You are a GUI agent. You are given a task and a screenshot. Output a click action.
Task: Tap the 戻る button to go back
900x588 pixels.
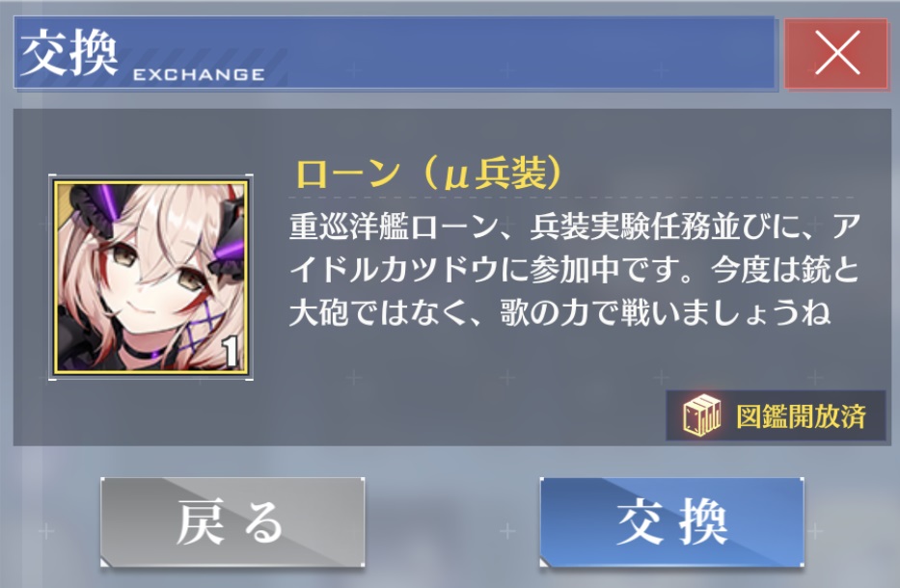232,522
